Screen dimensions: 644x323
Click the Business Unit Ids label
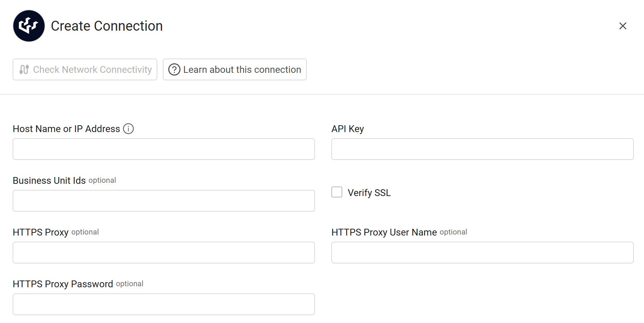49,180
